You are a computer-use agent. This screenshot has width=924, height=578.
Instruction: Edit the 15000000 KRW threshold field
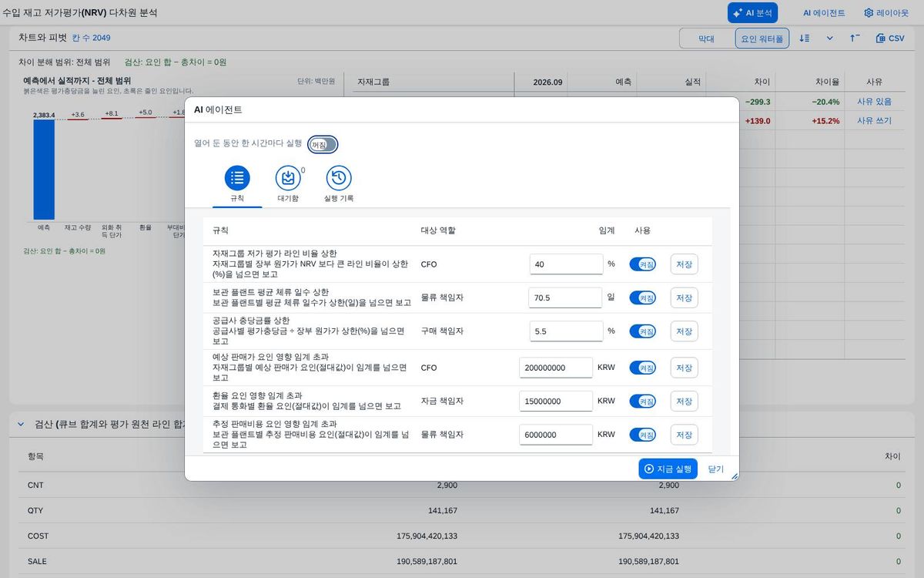556,402
